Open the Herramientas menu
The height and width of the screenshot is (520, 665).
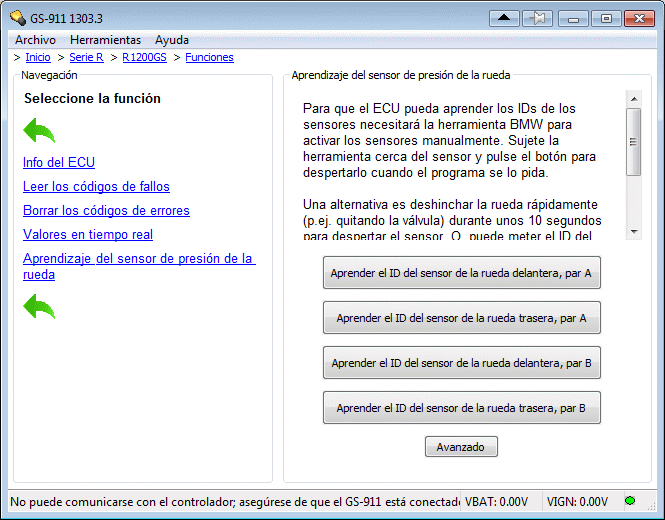pos(105,40)
